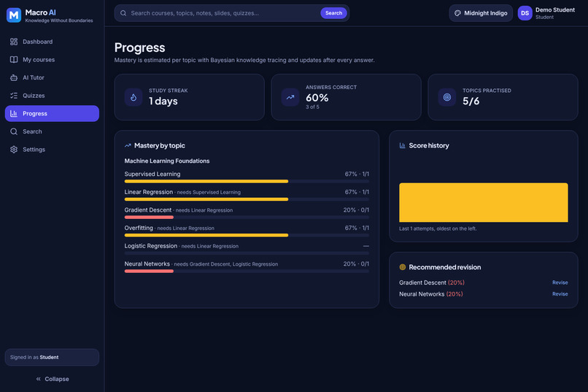Screen dimensions: 588x392
Task: Click the Macro AI logo icon
Action: 14,15
